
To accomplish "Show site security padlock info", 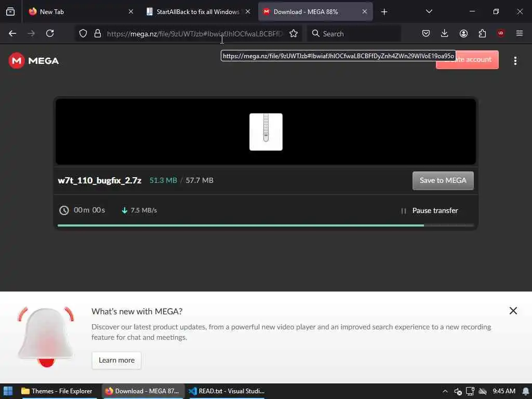I will (98, 33).
